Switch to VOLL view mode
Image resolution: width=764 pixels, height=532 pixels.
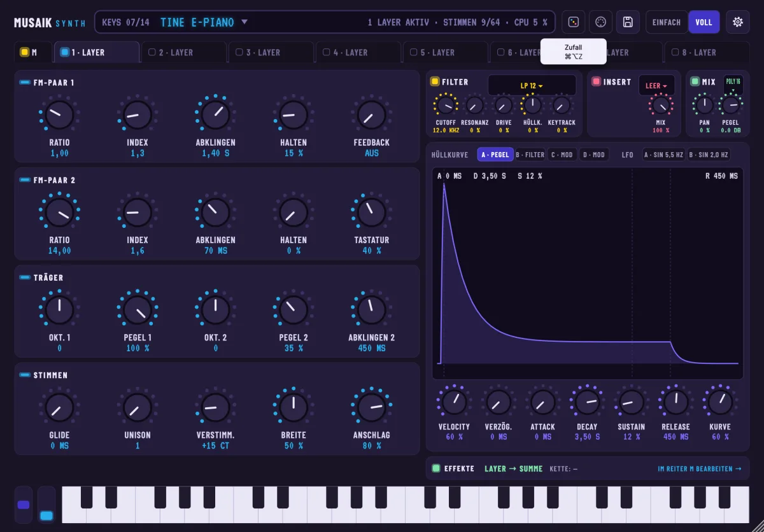(x=704, y=22)
